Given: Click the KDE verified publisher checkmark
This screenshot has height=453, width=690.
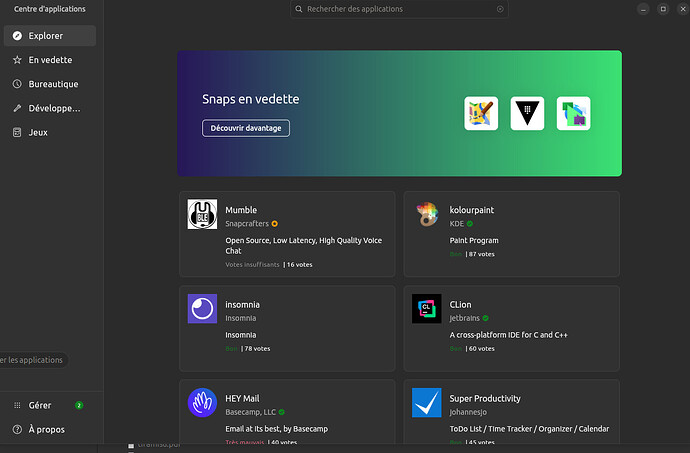Looking at the screenshot, I should pos(470,224).
